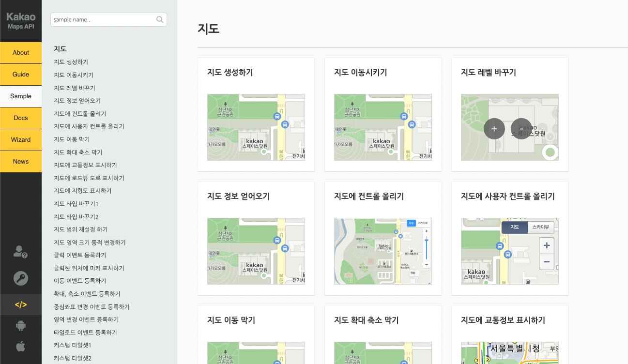This screenshot has width=628, height=364.
Task: Click the left plus circle in 지도 레벨 바꾸기 thumbnail
Action: click(x=494, y=129)
